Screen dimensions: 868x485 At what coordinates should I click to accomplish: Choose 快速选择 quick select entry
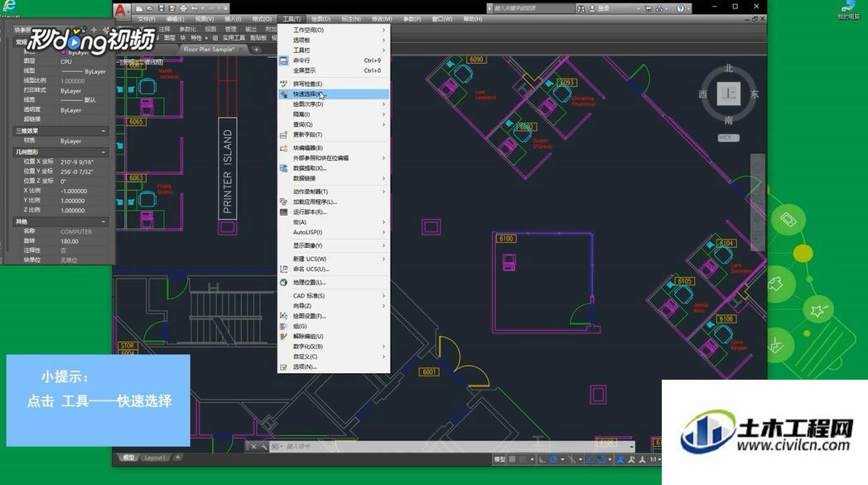click(334, 95)
